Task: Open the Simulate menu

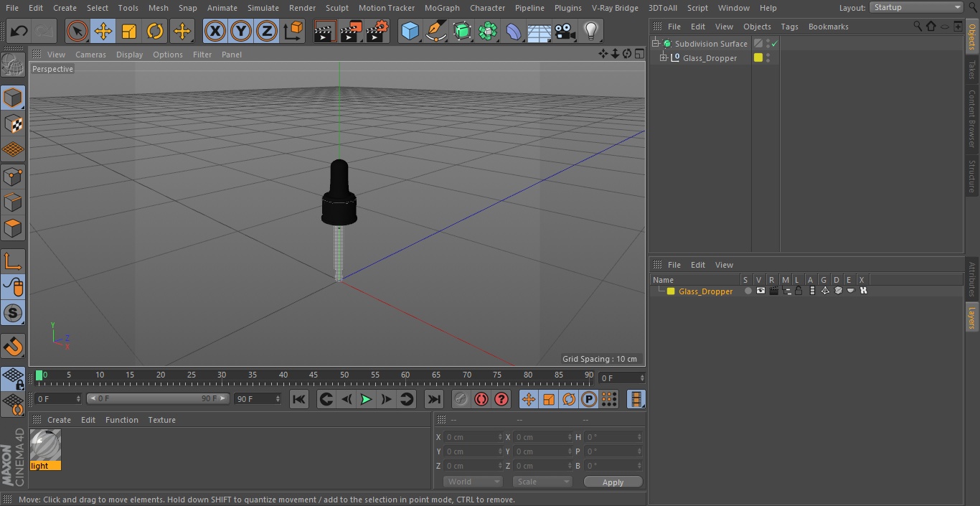Action: [x=263, y=8]
